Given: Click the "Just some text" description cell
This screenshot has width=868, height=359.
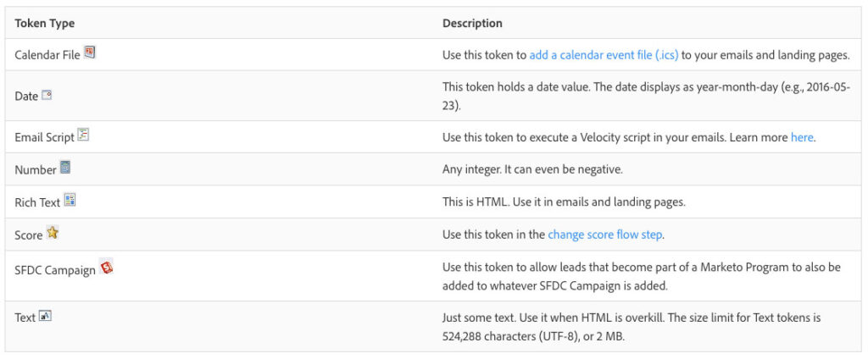Looking at the screenshot, I should [632, 326].
